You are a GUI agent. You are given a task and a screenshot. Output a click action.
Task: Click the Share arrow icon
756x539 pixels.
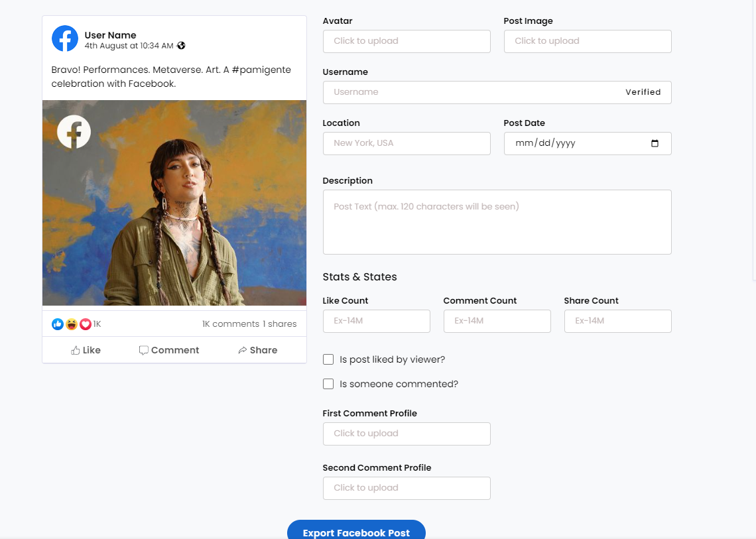pyautogui.click(x=242, y=350)
